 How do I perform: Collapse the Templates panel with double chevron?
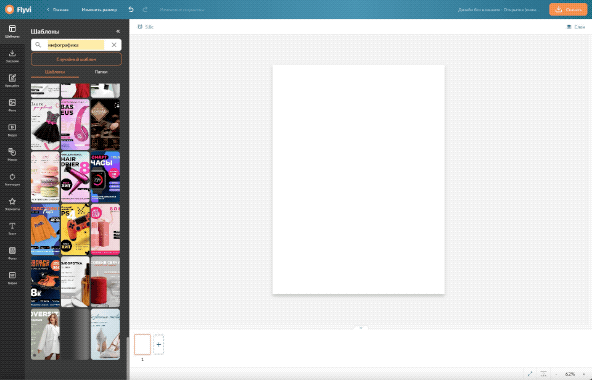point(118,31)
